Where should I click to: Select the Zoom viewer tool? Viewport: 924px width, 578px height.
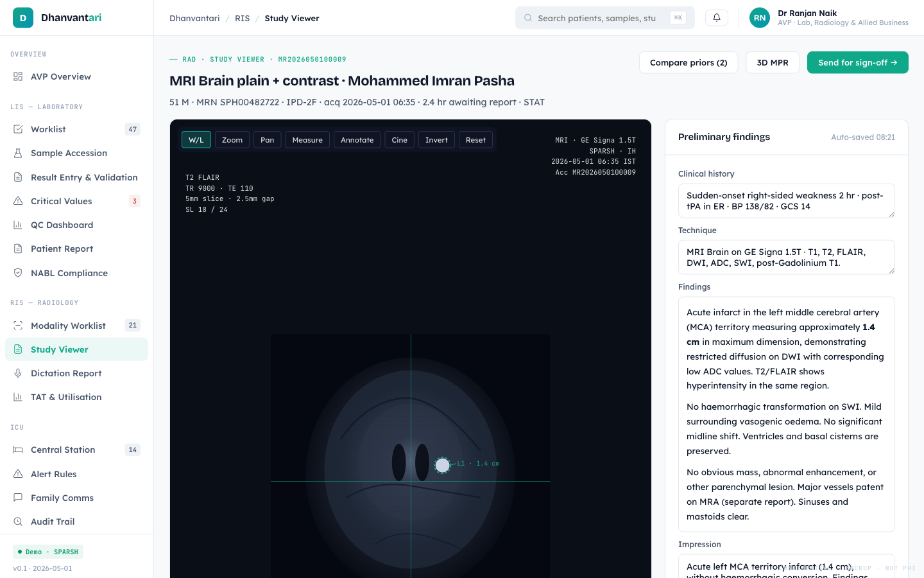pyautogui.click(x=232, y=140)
